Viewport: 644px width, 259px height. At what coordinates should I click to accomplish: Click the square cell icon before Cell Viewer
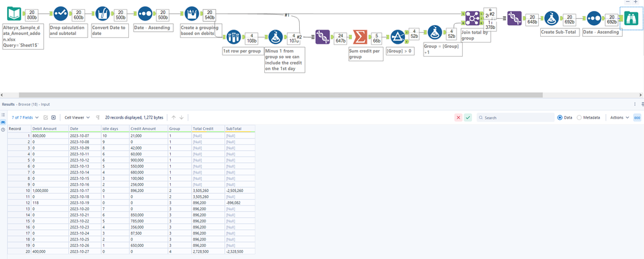pos(54,117)
